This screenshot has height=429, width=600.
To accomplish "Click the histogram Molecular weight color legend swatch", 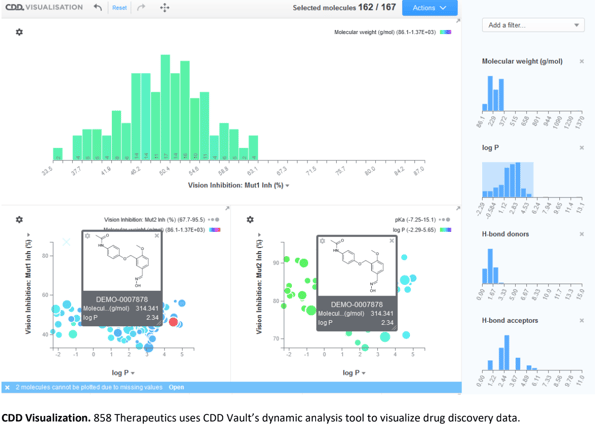I will point(445,32).
